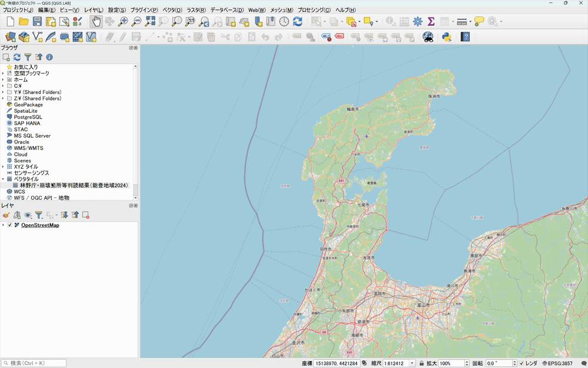Click New SpatiaLite Layer feather icon

click(x=51, y=36)
